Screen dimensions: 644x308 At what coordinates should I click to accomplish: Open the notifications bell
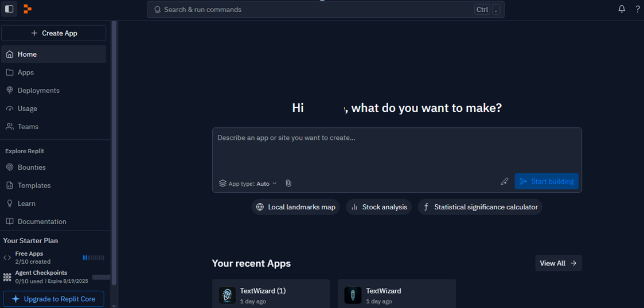coord(622,9)
